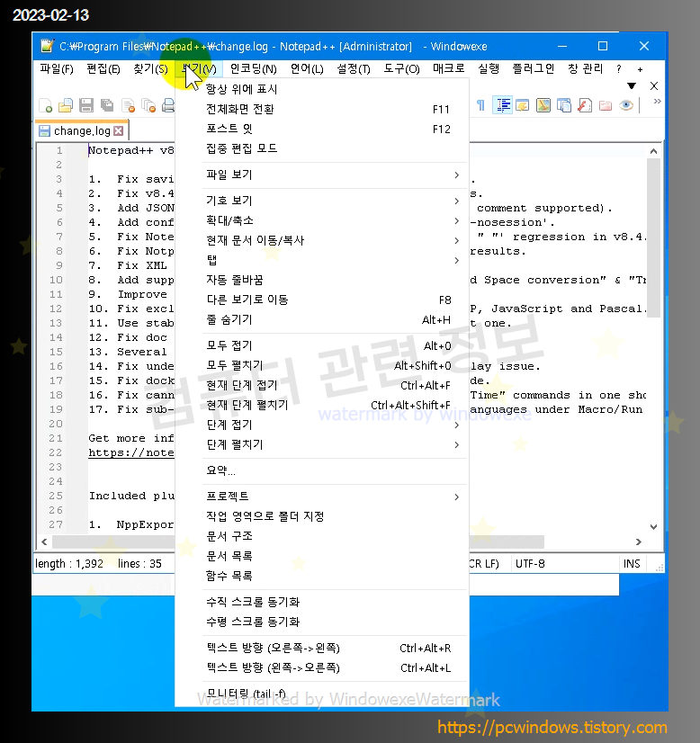Choose 작업 영역으로 폴더 지정
Viewport: 700px width, 743px height.
pyautogui.click(x=322, y=516)
